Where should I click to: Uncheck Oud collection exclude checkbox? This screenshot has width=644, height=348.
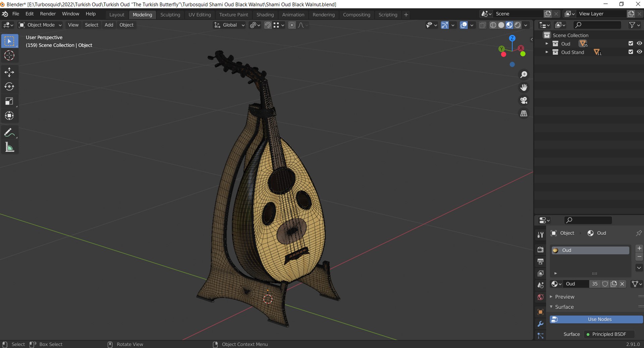pyautogui.click(x=631, y=43)
